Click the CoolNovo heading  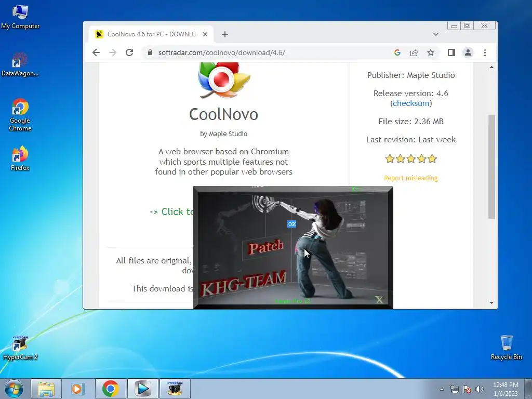[223, 114]
